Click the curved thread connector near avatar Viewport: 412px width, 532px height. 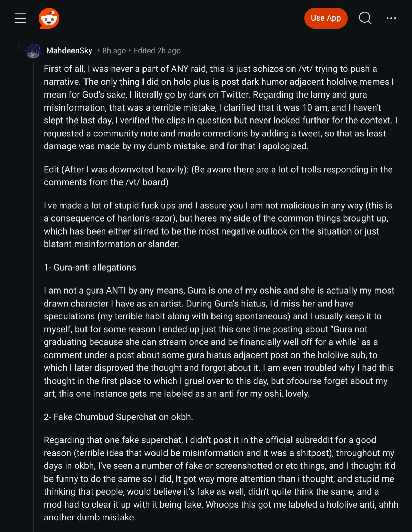[x=21, y=44]
